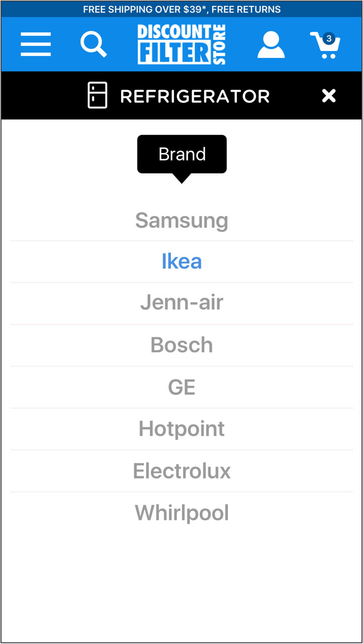Open the user account profile icon
Viewport: 363px width, 644px height.
click(271, 44)
